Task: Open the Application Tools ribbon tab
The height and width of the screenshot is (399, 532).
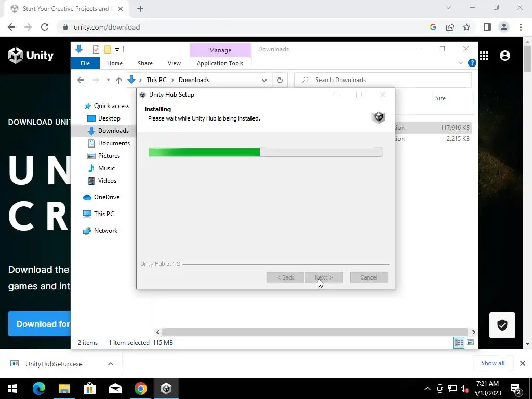Action: tap(220, 63)
